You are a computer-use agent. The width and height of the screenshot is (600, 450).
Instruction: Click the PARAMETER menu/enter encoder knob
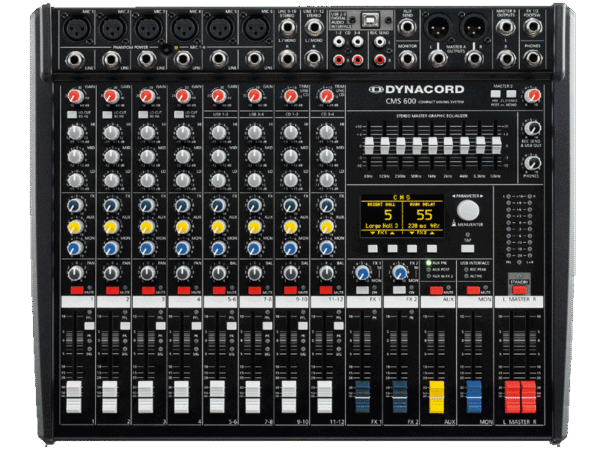tap(468, 210)
